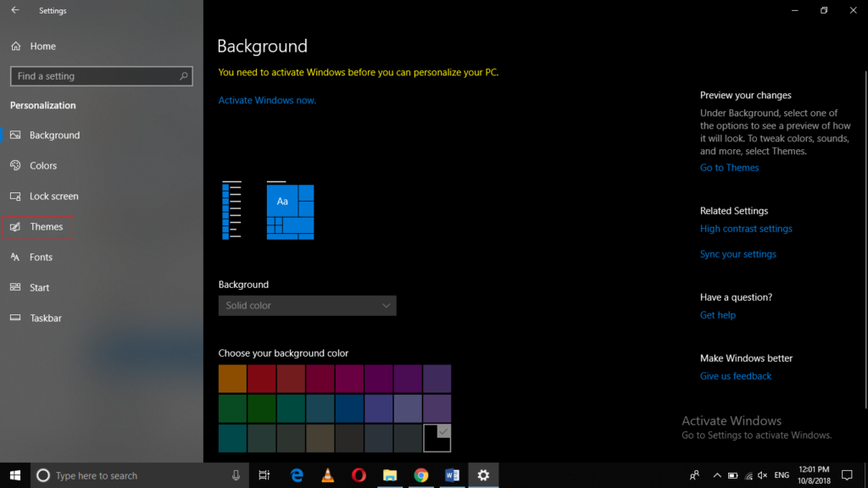Click Give us feedback
The image size is (868, 488).
click(735, 375)
